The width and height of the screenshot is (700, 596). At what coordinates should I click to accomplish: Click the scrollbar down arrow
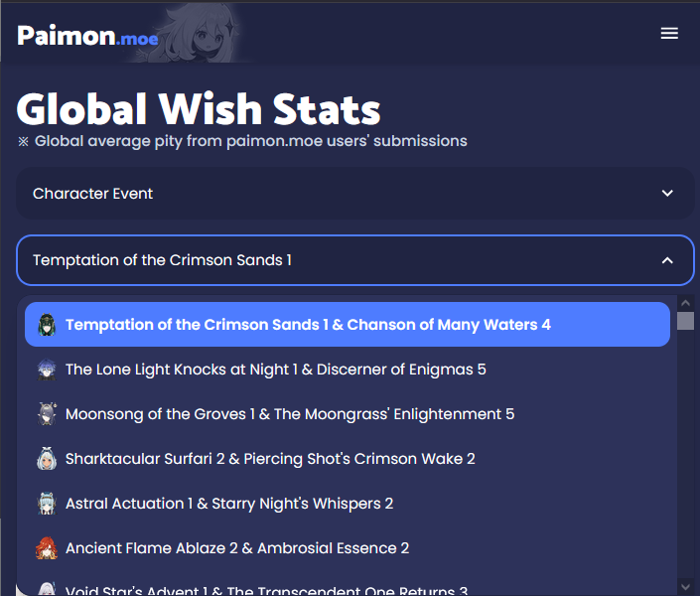coord(686,587)
